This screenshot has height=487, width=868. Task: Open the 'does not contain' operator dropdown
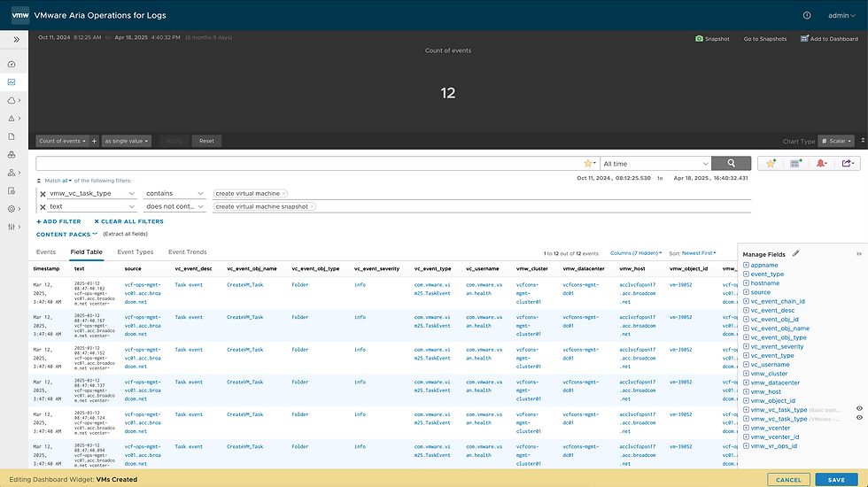(x=174, y=206)
